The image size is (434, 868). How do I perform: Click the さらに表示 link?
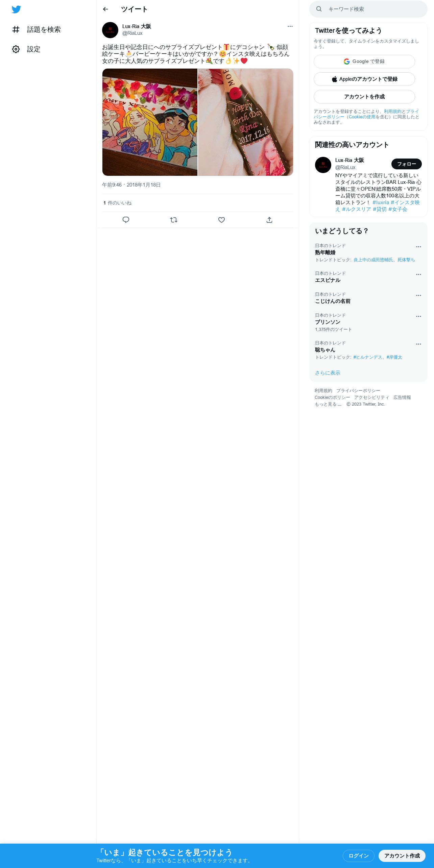pos(328,373)
